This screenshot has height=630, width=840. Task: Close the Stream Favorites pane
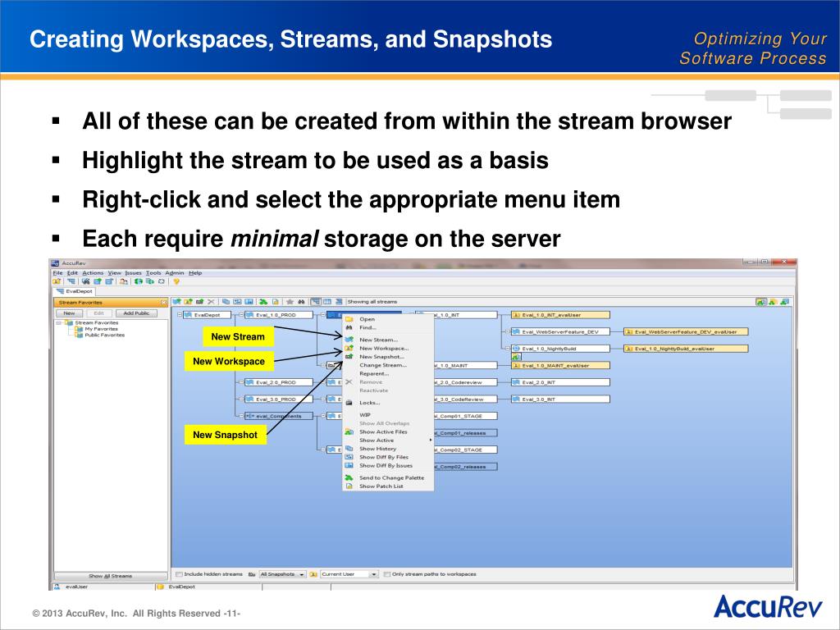click(x=164, y=303)
